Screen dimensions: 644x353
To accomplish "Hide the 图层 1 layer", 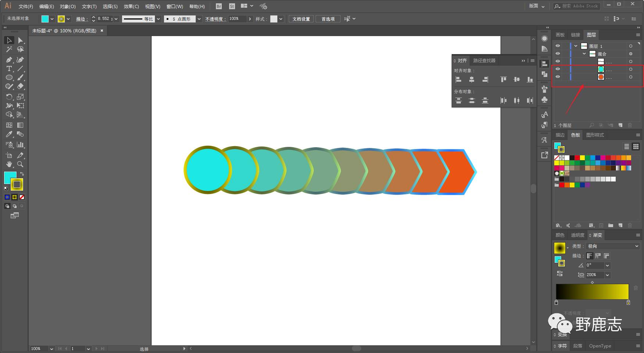I will tap(558, 46).
